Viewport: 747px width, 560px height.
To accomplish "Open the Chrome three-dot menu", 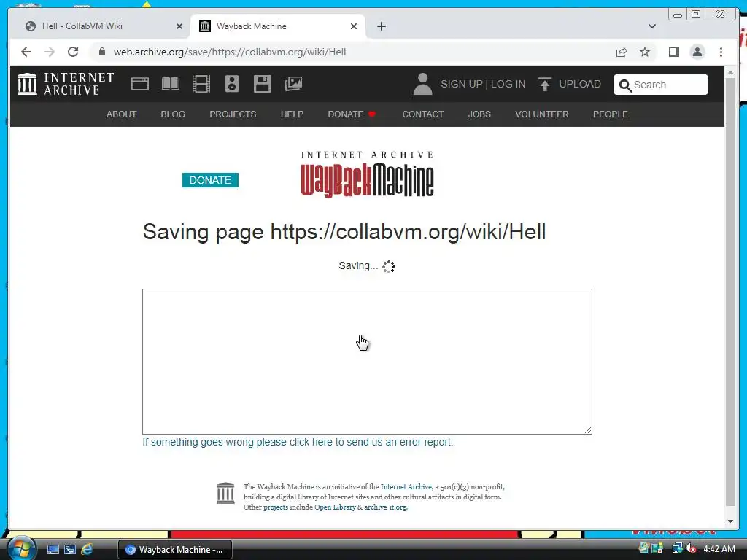I will point(721,52).
